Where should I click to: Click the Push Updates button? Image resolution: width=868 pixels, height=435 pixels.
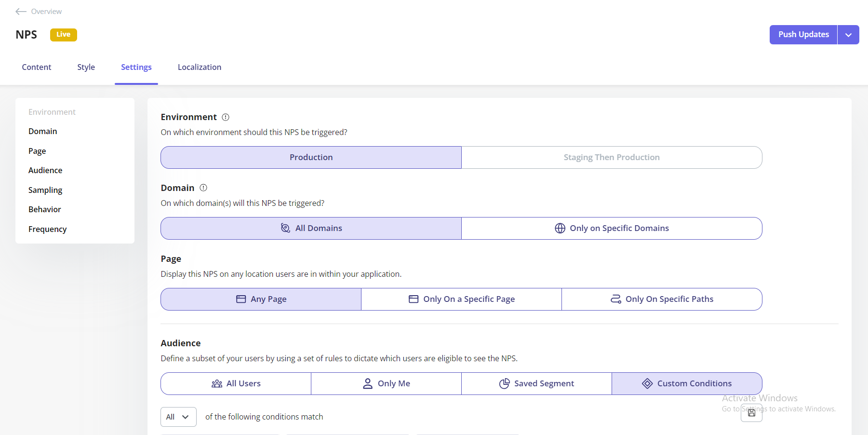click(802, 34)
